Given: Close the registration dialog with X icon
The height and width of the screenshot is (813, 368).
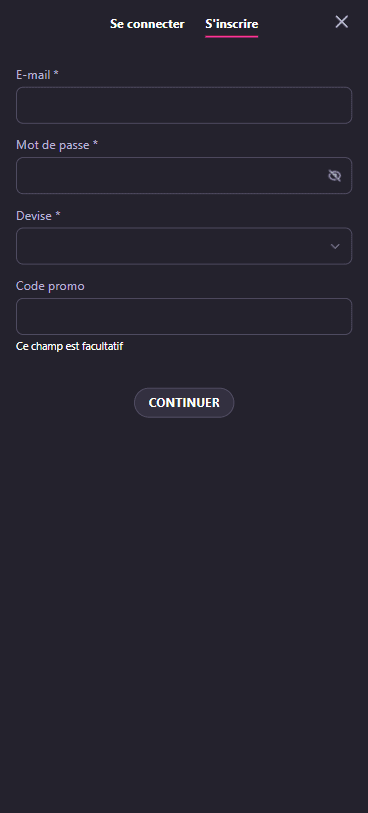Looking at the screenshot, I should [342, 22].
